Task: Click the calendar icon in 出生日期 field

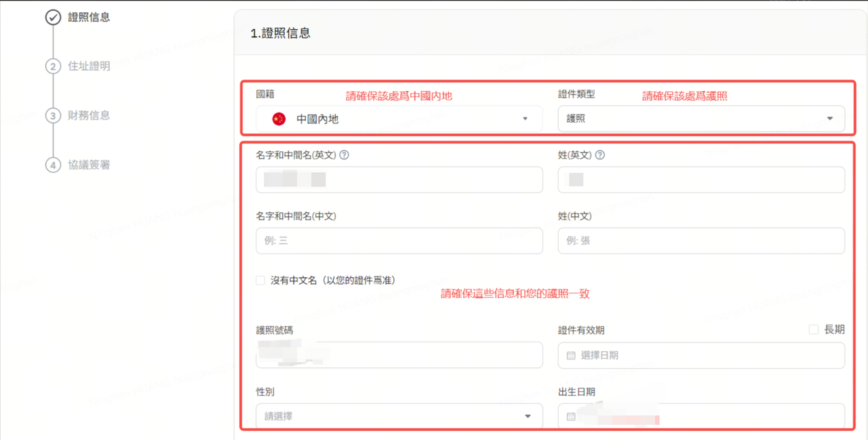Action: point(571,416)
